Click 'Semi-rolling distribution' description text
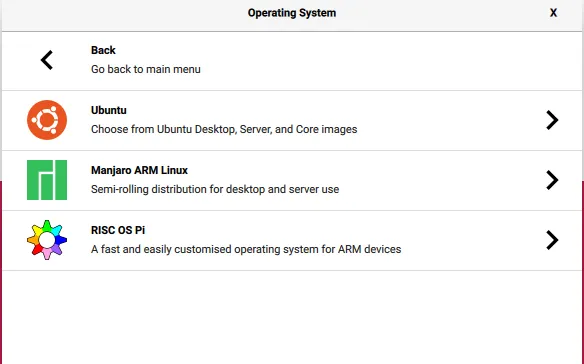This screenshot has height=364, width=584. 215,189
